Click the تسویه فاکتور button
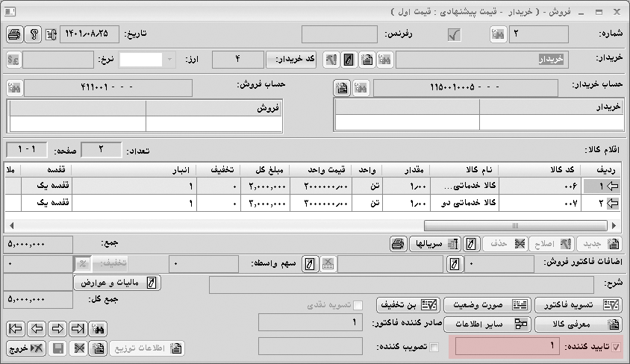This screenshot has width=630, height=364. pos(578,304)
